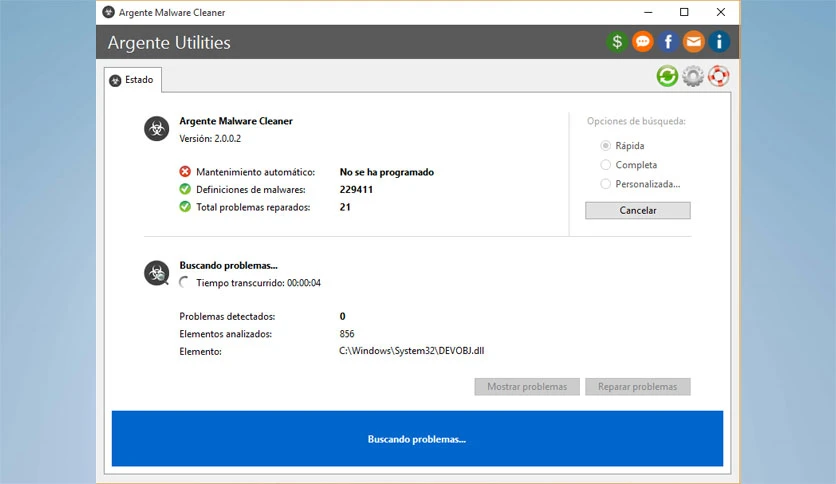Click the No se ha programado text
Screen dimensions: 836x484
point(387,172)
